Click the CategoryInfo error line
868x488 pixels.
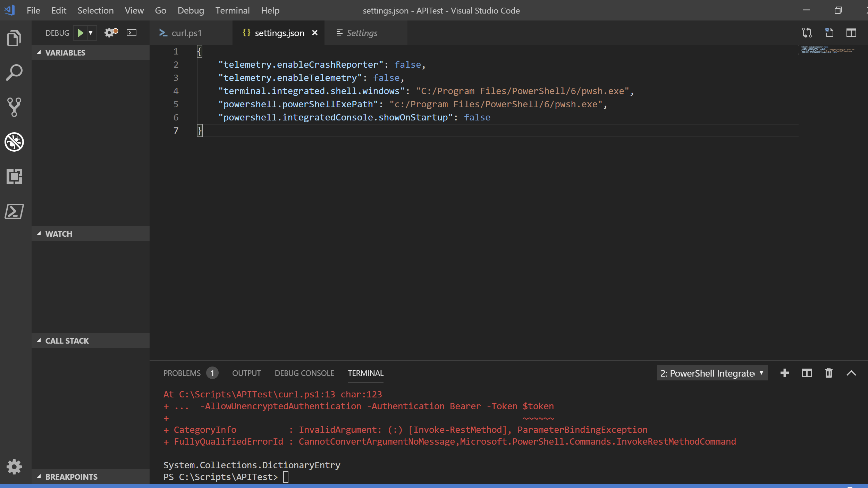405,430
